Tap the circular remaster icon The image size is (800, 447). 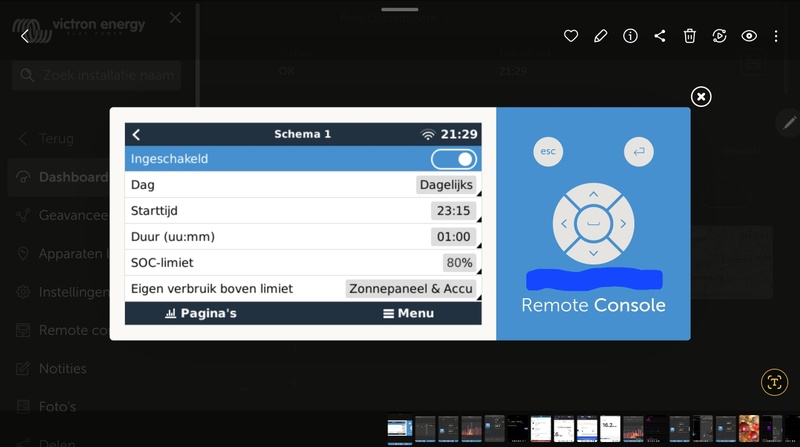click(x=719, y=36)
